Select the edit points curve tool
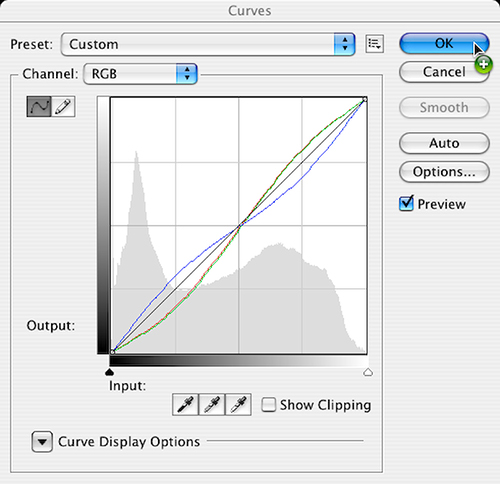 pyautogui.click(x=39, y=107)
